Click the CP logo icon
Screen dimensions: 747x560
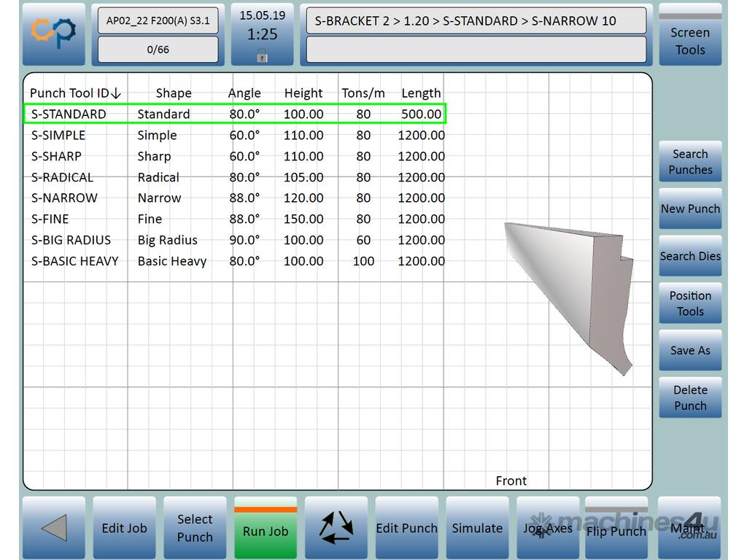tap(53, 34)
